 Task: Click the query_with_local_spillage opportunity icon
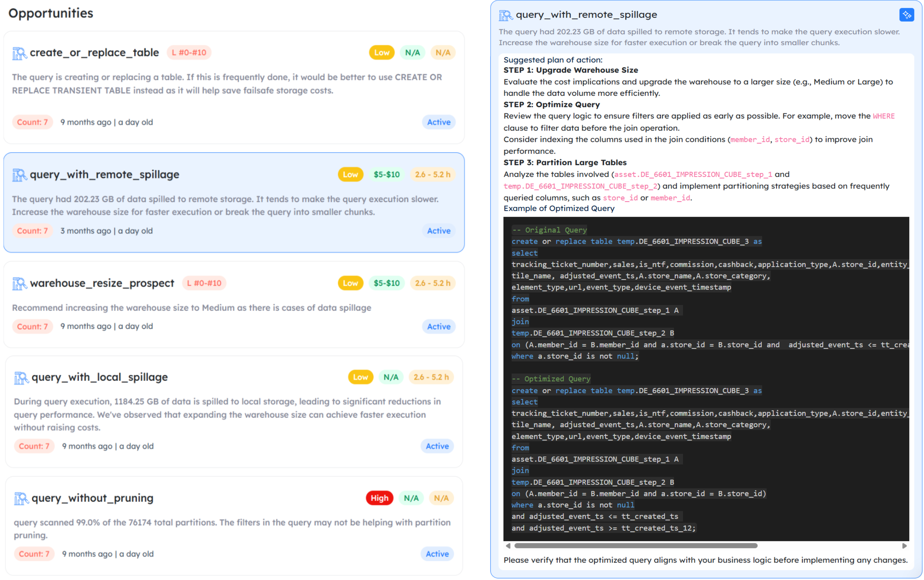[x=21, y=378]
